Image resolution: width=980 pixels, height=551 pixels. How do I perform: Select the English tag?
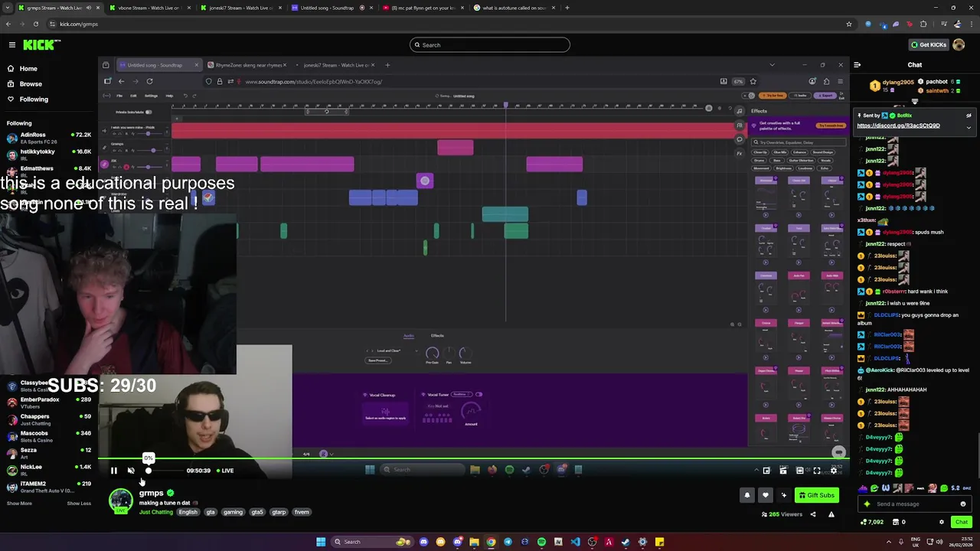tap(188, 513)
